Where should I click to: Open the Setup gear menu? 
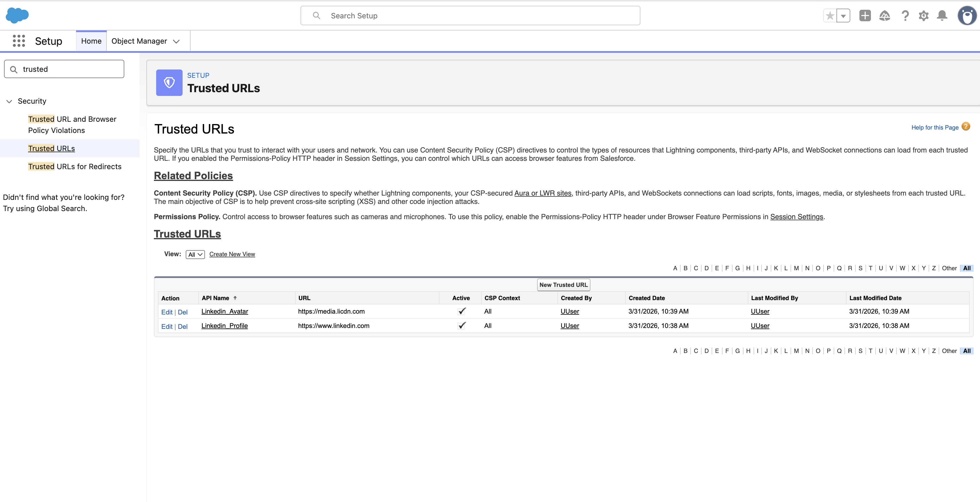923,16
